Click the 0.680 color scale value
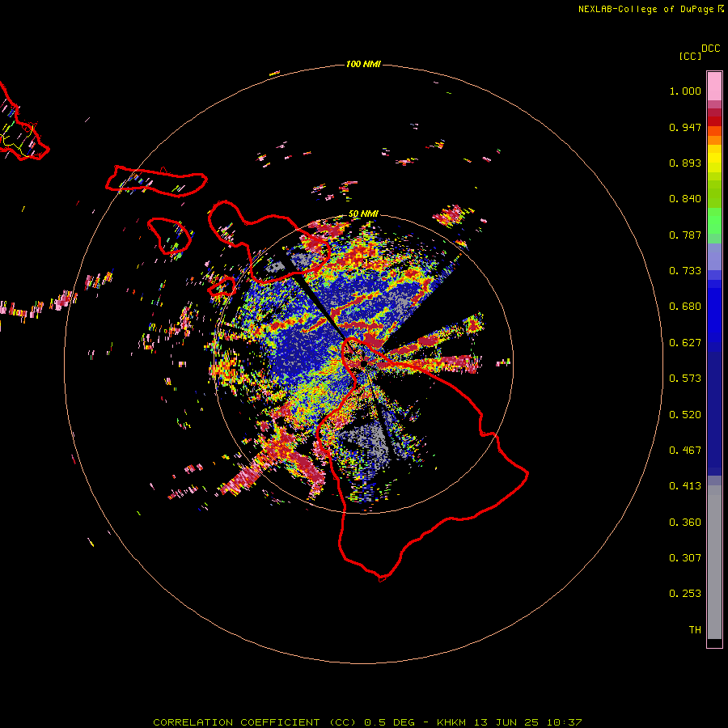 point(685,307)
